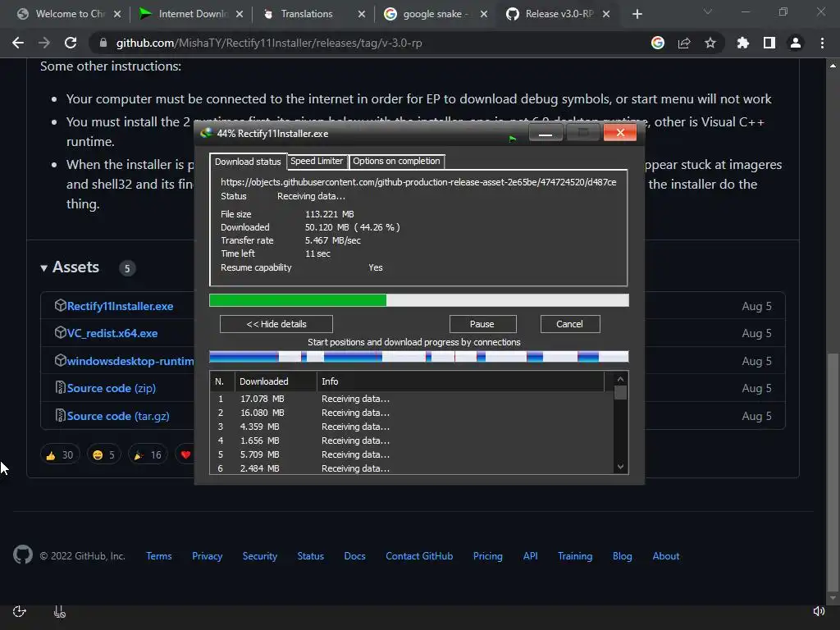Screen dimensions: 840x630
Task: Open the Chrome profile avatar
Action: coord(796,43)
